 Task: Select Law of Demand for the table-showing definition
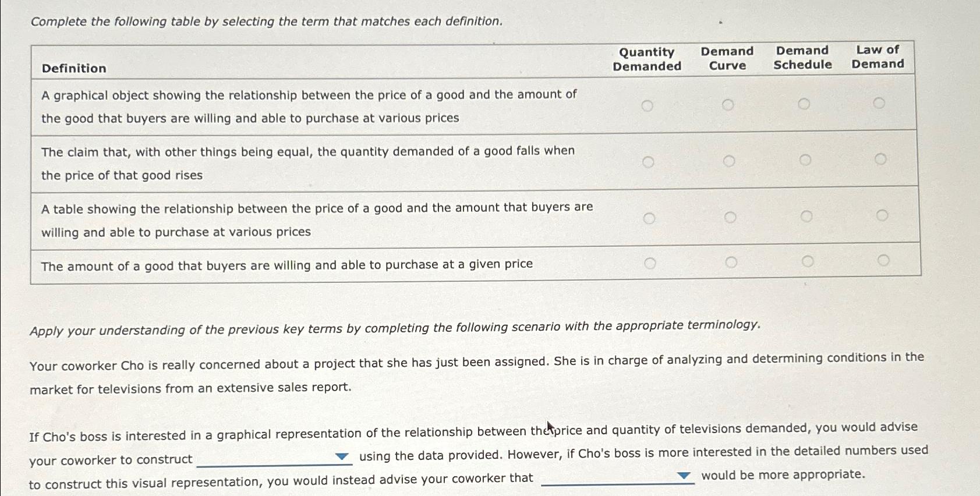click(x=882, y=215)
